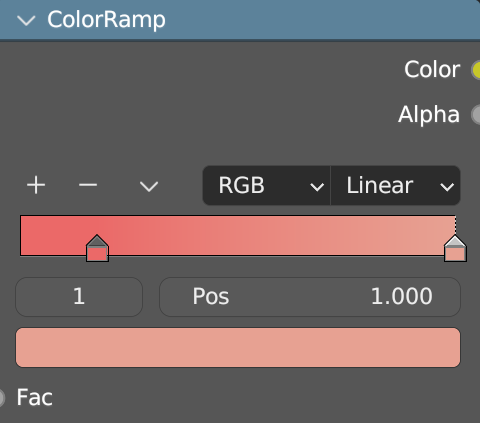
Task: Collapse the ColorRamp node with header chevron
Action: (x=26, y=21)
